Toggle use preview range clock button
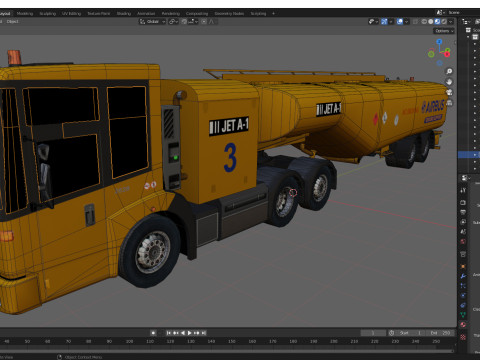Screen dimensions: 480x360 [x=392, y=333]
